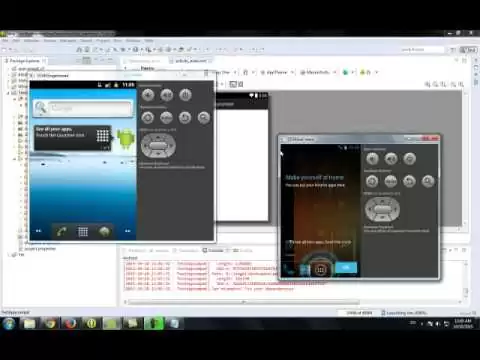Open the apps grid on left emulator home

[x=83, y=231]
